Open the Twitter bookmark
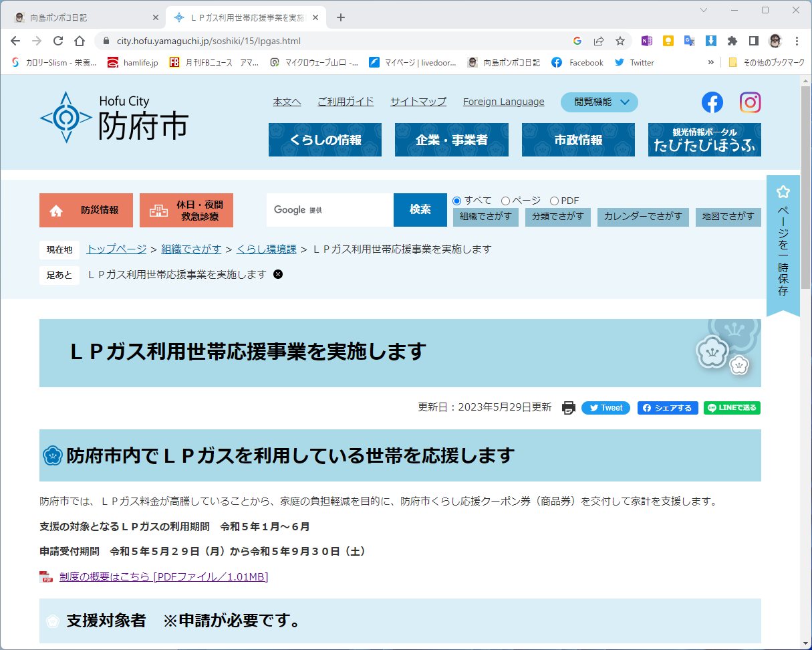 634,62
